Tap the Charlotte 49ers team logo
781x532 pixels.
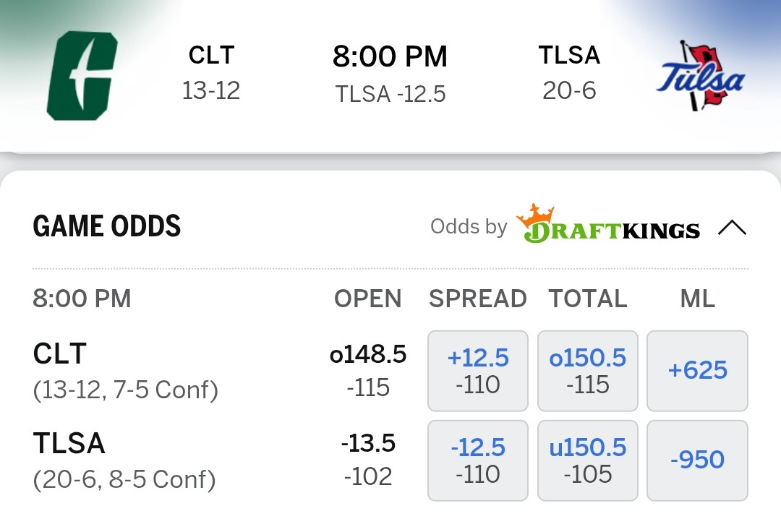coord(82,76)
